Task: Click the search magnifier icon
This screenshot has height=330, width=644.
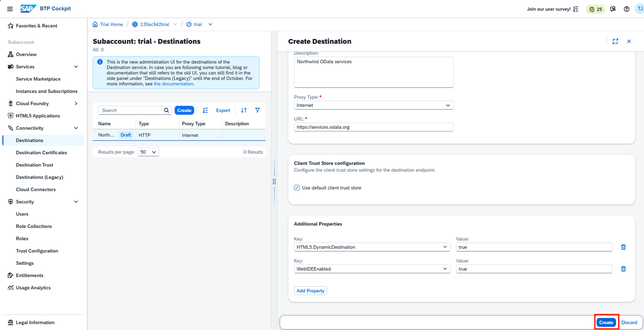Action: point(166,110)
